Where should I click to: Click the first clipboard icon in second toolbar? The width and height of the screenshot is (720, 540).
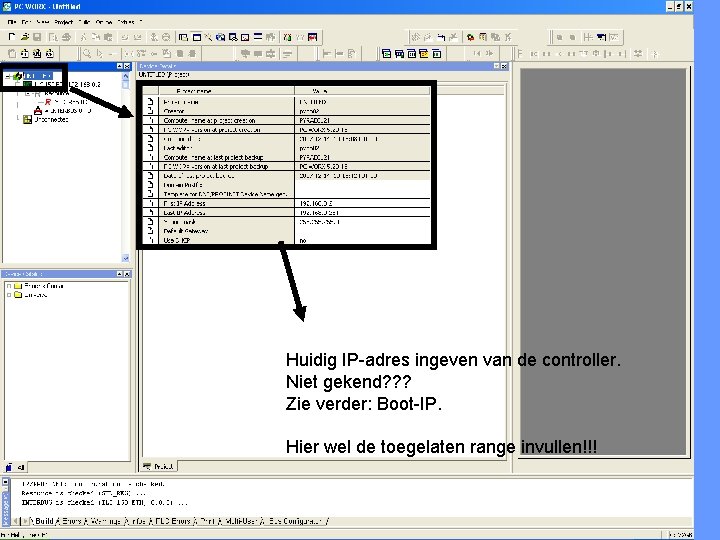click(x=12, y=54)
